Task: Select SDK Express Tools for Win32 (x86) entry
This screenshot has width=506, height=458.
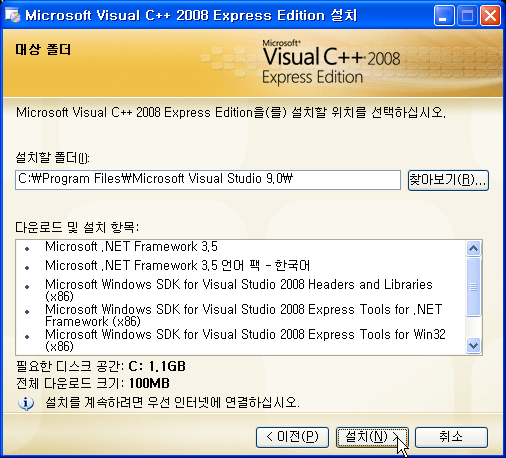Action: [245, 340]
